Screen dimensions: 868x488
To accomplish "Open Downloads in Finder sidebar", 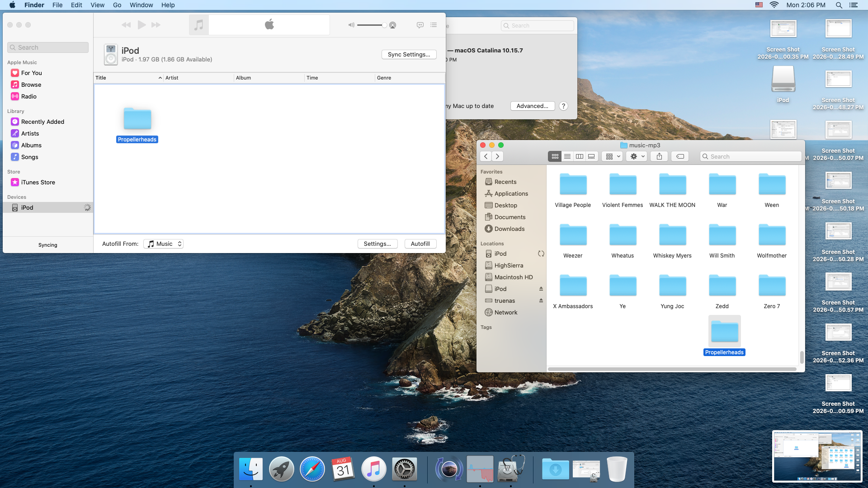I will point(509,229).
